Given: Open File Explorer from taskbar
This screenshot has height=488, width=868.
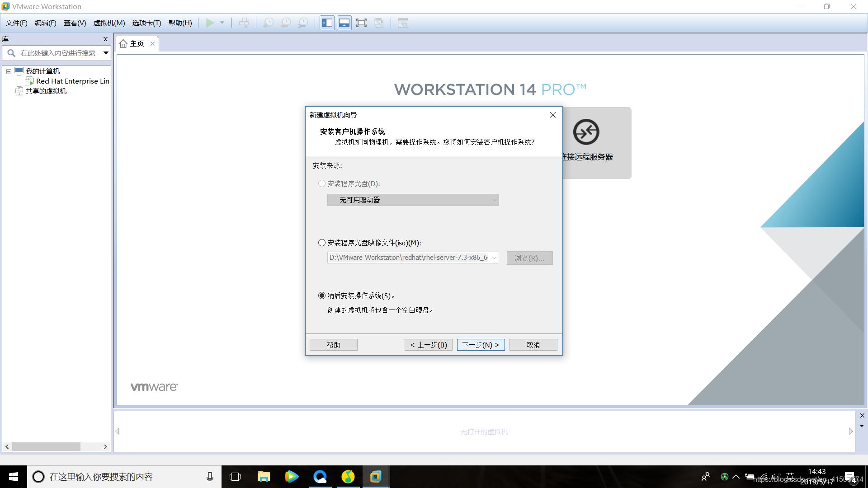Looking at the screenshot, I should (x=264, y=477).
